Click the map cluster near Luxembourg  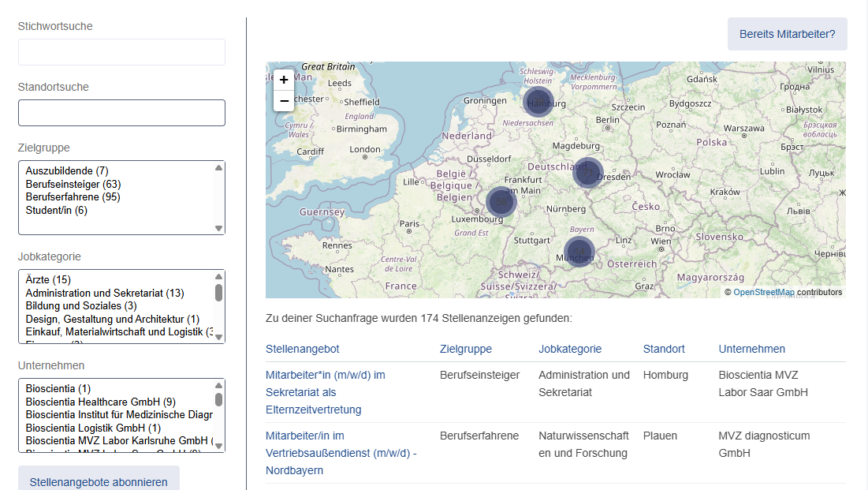pyautogui.click(x=501, y=202)
